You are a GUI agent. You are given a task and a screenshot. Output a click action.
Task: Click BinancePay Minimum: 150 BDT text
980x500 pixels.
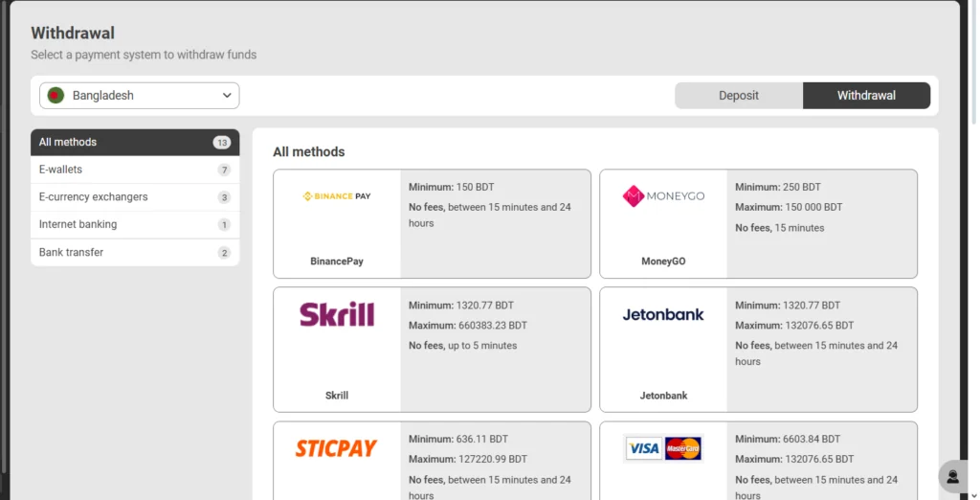click(x=452, y=187)
